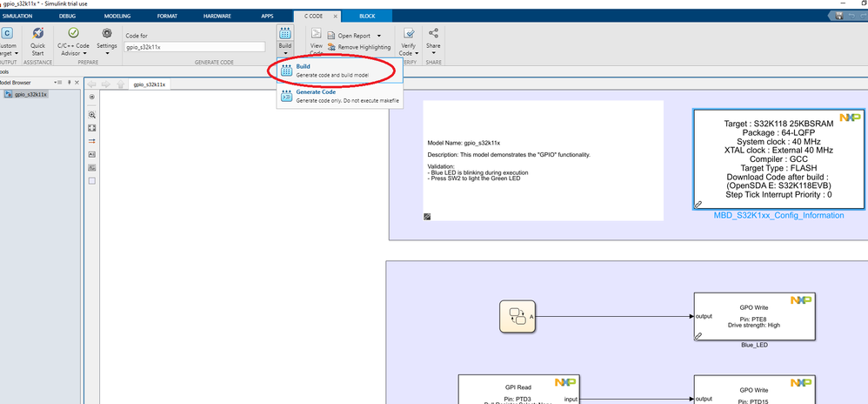
Task: Click the View Code icon
Action: [x=316, y=33]
